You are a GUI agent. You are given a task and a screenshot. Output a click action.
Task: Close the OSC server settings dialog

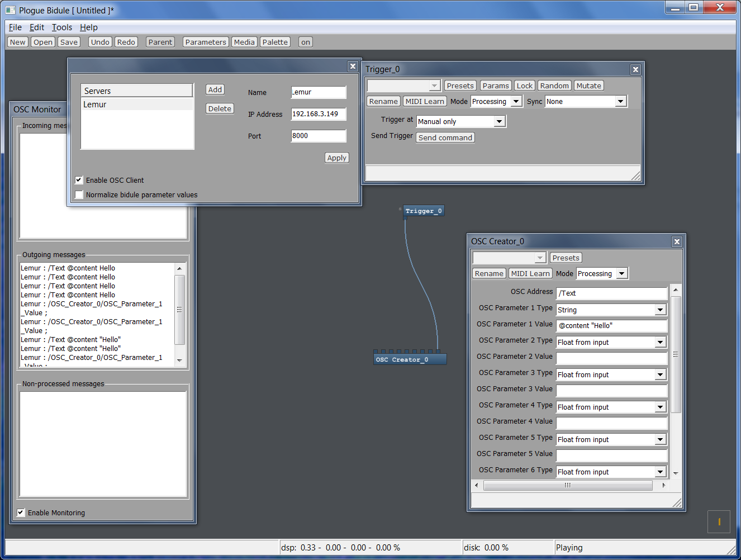coord(353,66)
